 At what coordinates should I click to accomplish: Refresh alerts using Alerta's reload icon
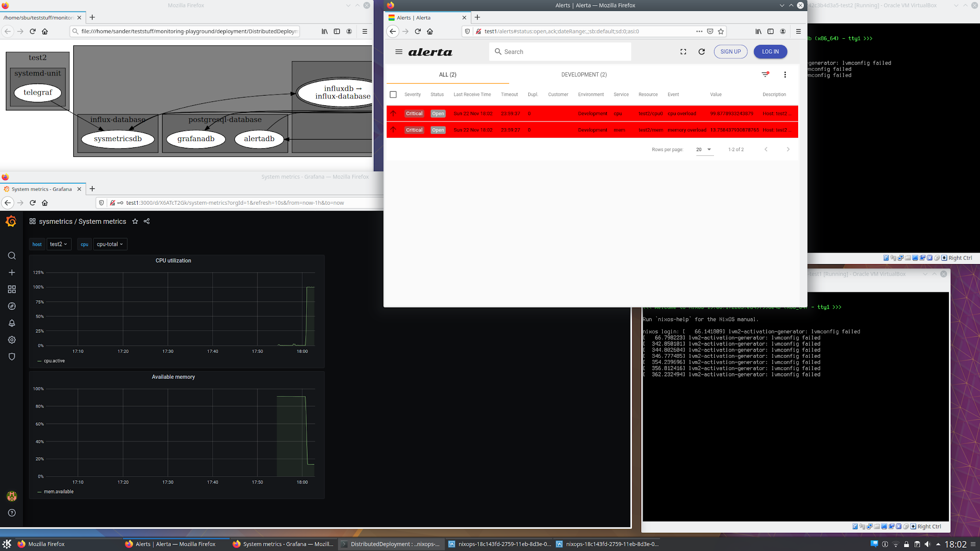(702, 52)
